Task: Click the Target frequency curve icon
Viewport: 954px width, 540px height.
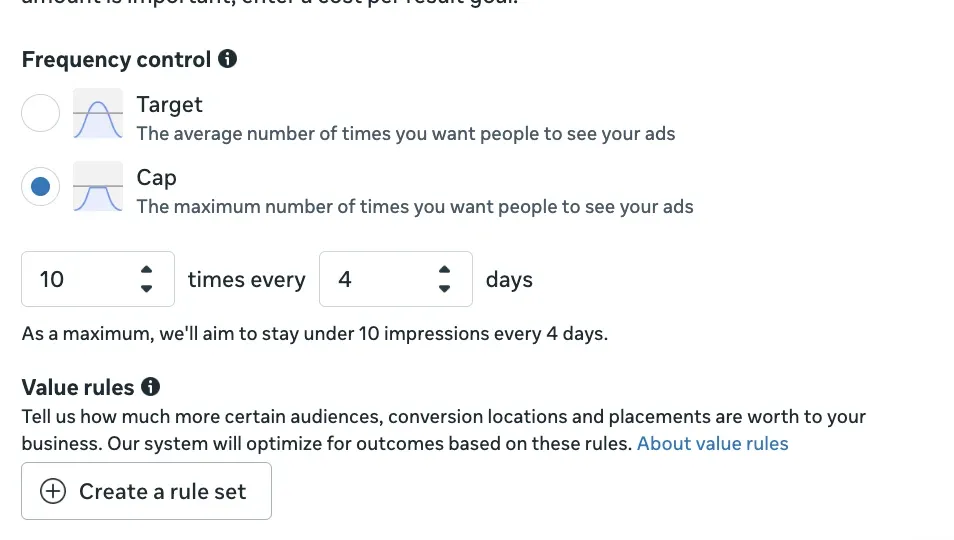Action: pos(98,114)
